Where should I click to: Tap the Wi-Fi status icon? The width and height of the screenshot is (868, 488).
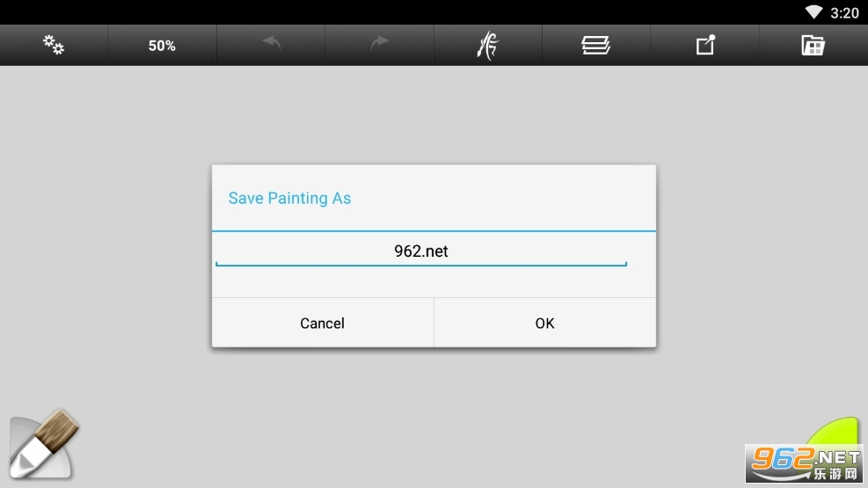pyautogui.click(x=813, y=12)
